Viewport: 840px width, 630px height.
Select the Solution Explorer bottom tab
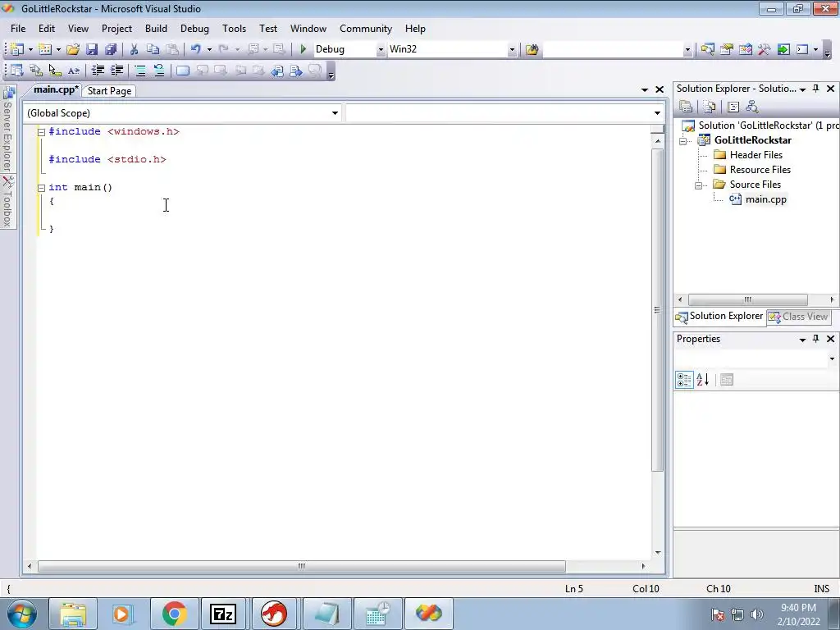[719, 317]
